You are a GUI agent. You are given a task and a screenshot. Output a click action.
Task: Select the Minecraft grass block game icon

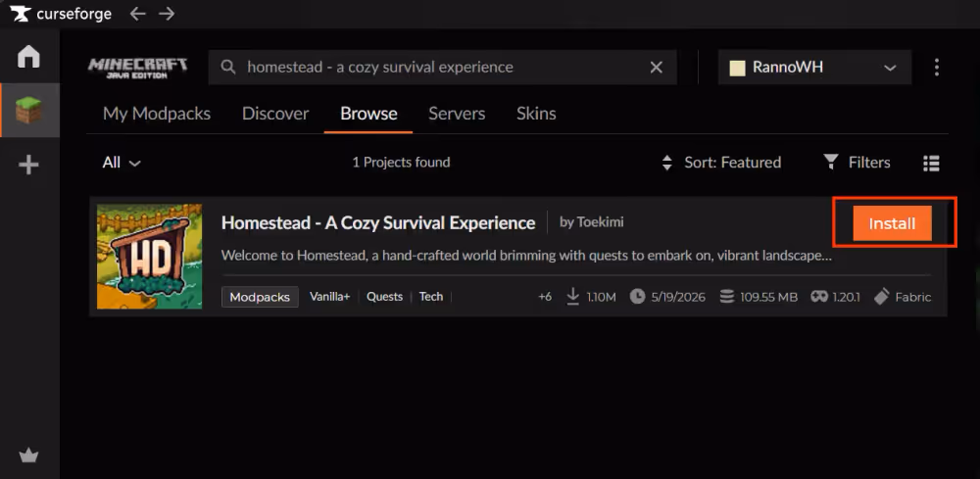click(28, 111)
